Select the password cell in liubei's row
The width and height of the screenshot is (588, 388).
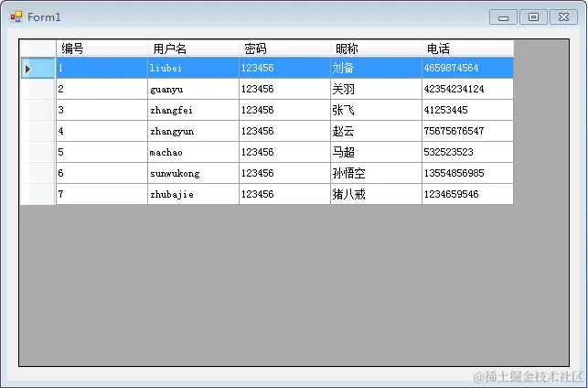(284, 68)
